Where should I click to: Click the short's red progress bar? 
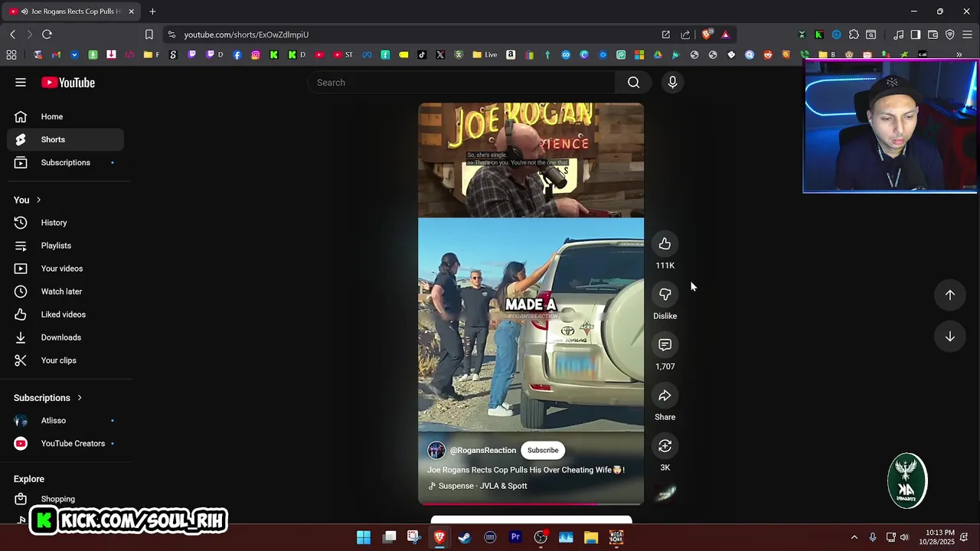(531, 504)
